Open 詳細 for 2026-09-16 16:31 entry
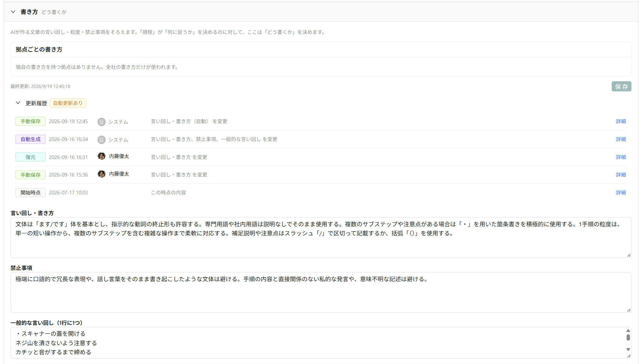This screenshot has width=643, height=364. [x=621, y=157]
